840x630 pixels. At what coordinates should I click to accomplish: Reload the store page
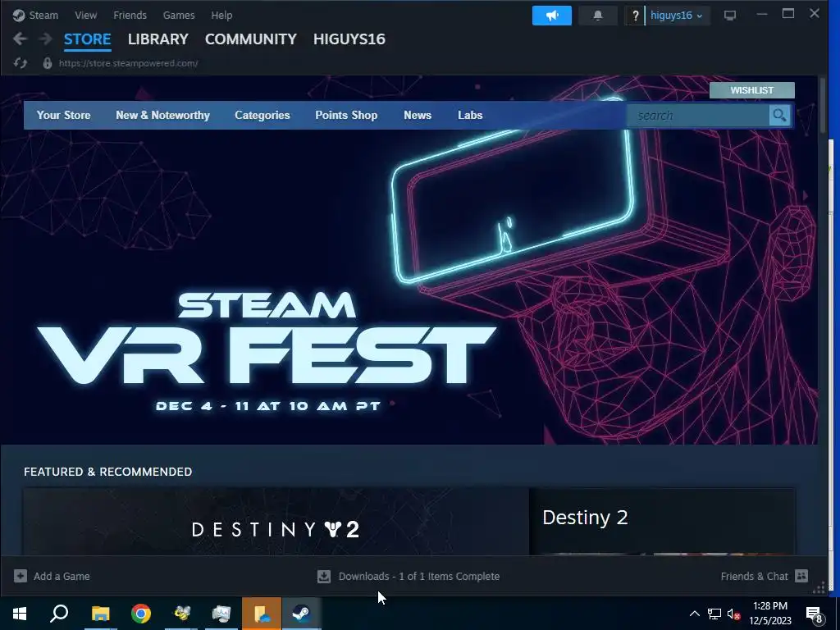(x=21, y=63)
